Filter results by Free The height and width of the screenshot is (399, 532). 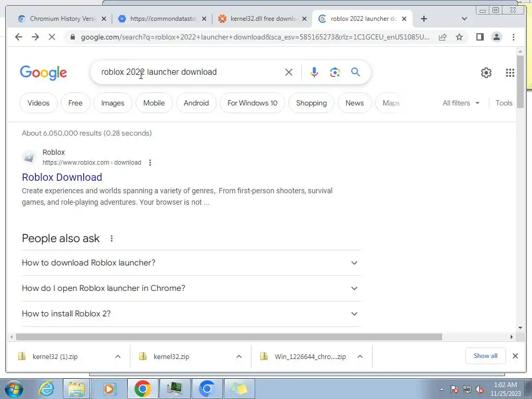75,103
